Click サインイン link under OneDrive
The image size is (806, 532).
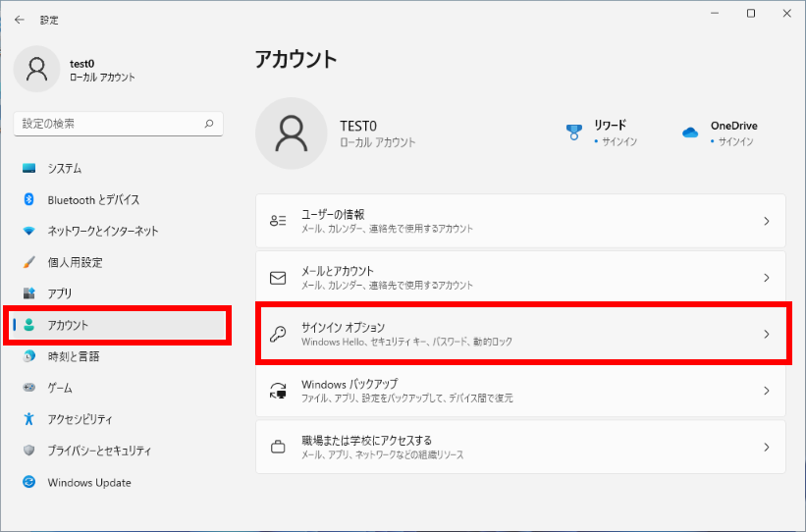735,142
